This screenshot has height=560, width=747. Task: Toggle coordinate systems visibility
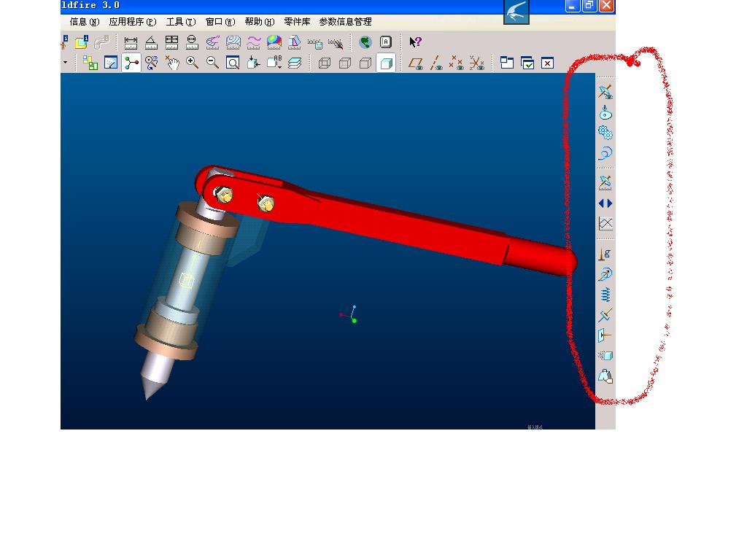tap(477, 63)
